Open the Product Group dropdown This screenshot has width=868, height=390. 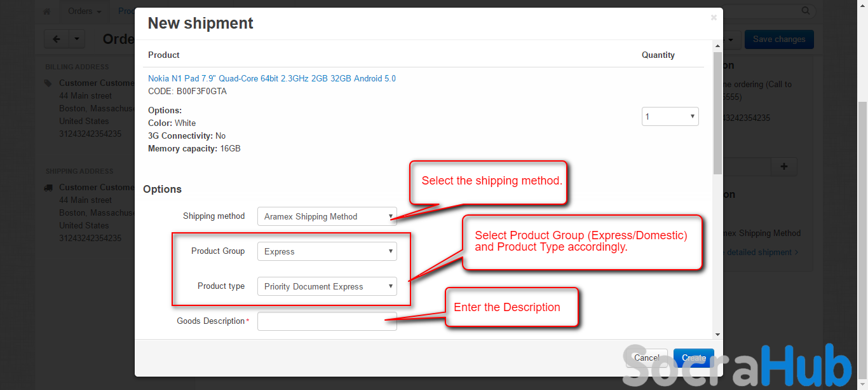pos(327,251)
